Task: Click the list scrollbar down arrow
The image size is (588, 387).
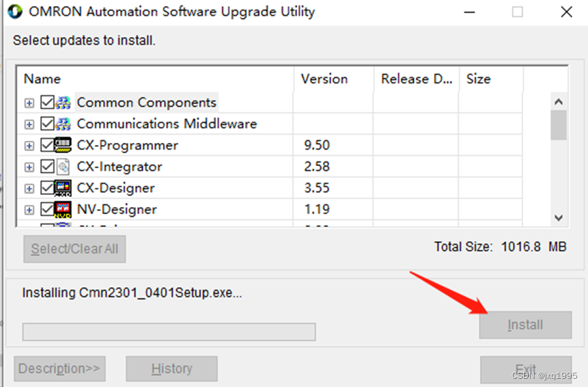Action: (x=559, y=217)
